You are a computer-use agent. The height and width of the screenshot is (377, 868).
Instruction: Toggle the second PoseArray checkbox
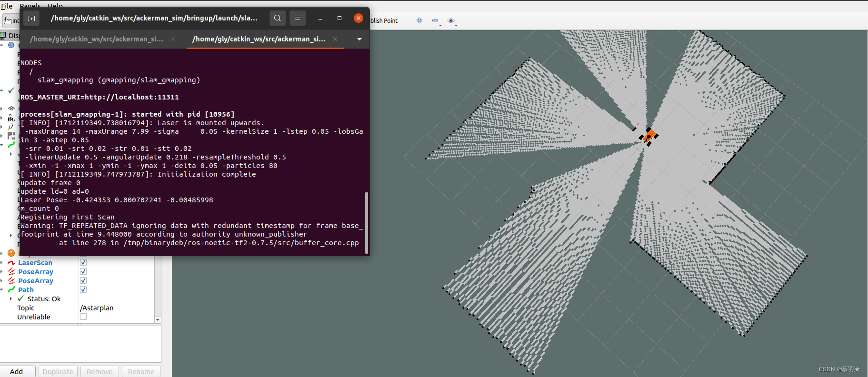click(83, 280)
